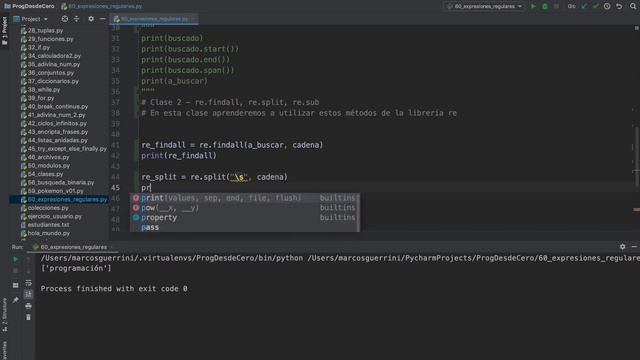This screenshot has width=640, height=360.
Task: Choose the print completion suggestion
Action: pyautogui.click(x=245, y=198)
